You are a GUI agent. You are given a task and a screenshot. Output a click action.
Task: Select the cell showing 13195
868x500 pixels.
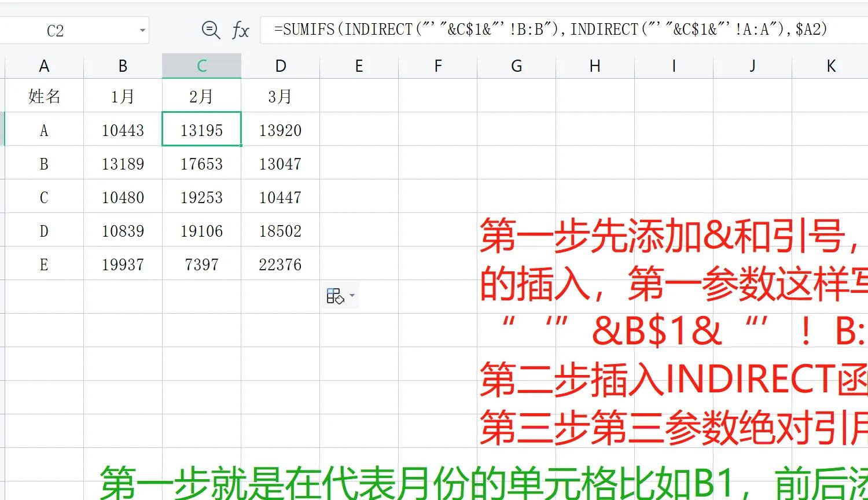[201, 130]
